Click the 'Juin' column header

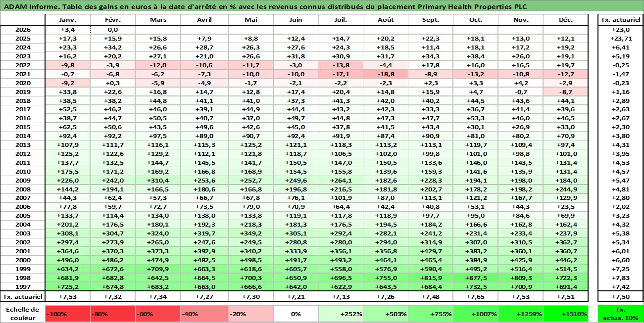(296, 20)
